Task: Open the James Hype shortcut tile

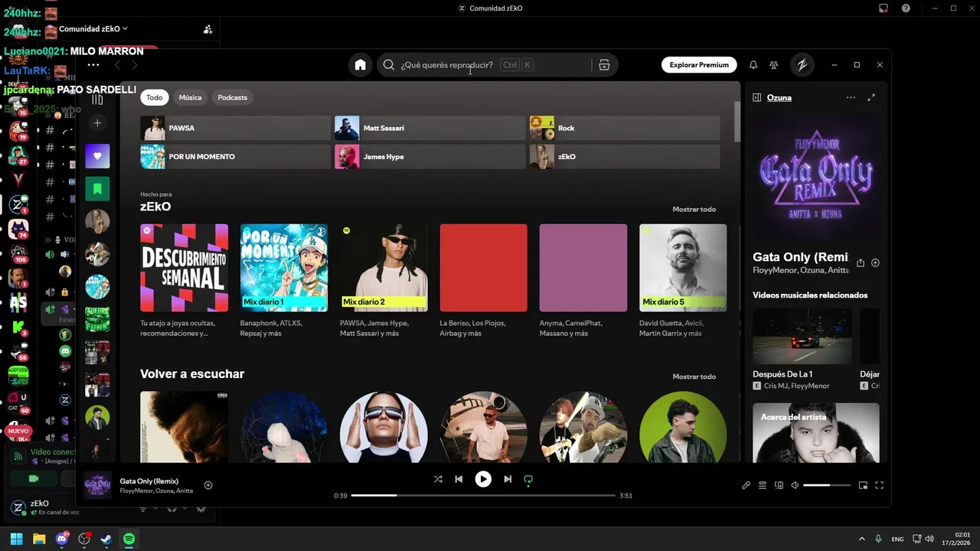Action: click(x=430, y=156)
